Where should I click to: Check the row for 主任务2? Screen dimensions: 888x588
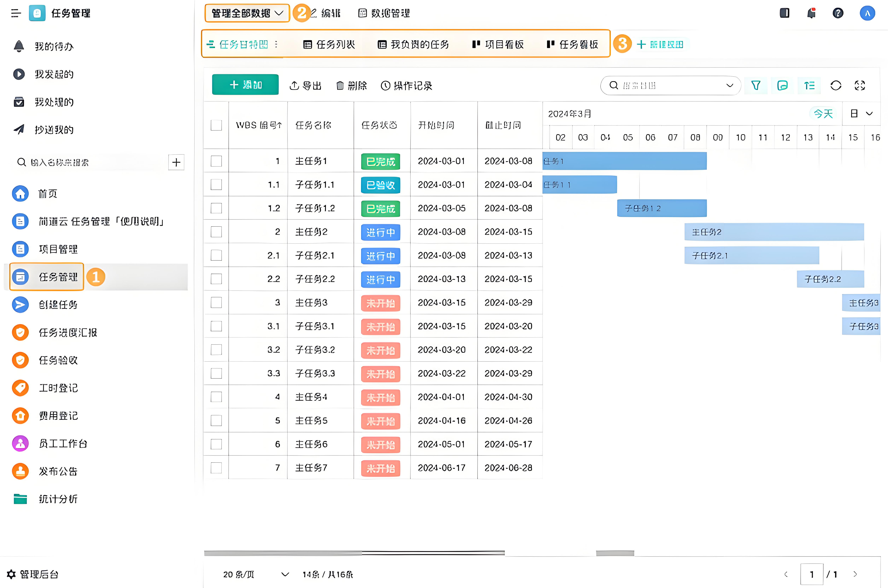pyautogui.click(x=216, y=232)
